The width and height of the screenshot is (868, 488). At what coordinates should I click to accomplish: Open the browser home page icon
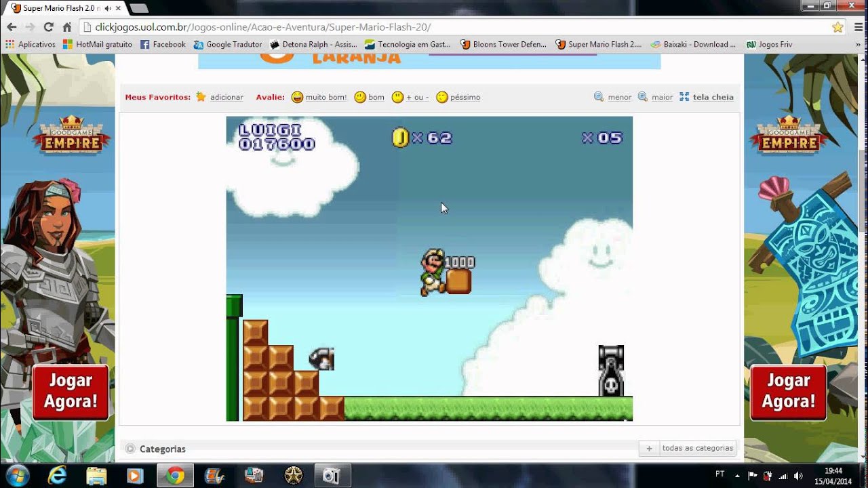tap(66, 27)
